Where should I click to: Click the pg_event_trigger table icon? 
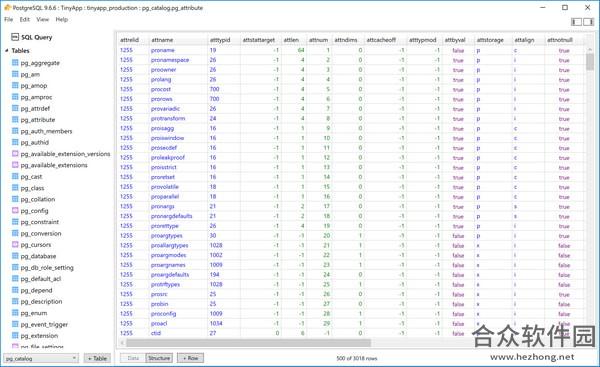pyautogui.click(x=15, y=324)
